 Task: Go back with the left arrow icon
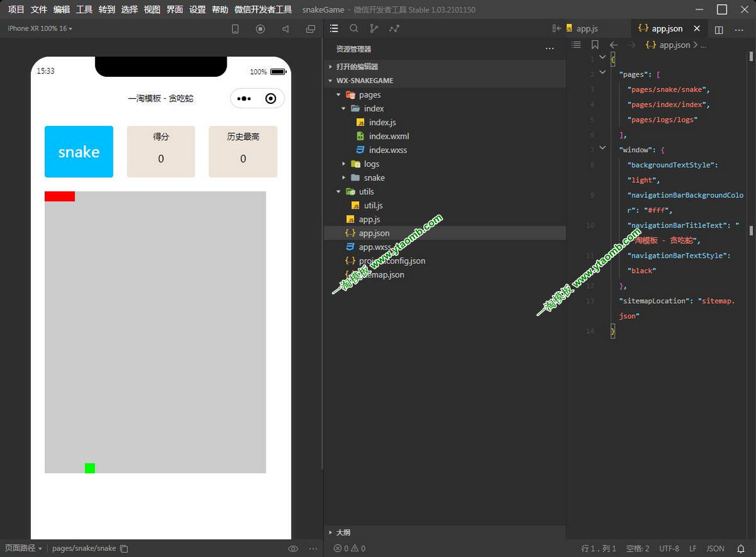point(614,45)
